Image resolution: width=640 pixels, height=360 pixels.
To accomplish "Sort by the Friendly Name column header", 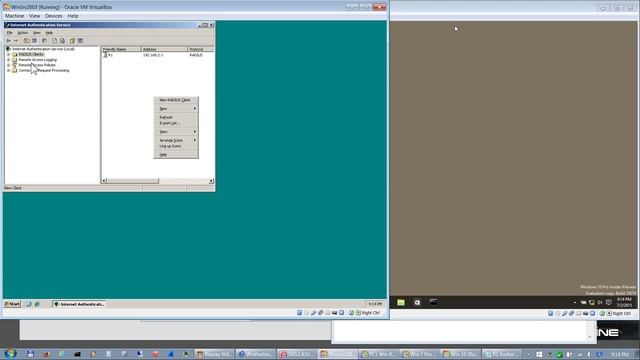I will (121, 49).
